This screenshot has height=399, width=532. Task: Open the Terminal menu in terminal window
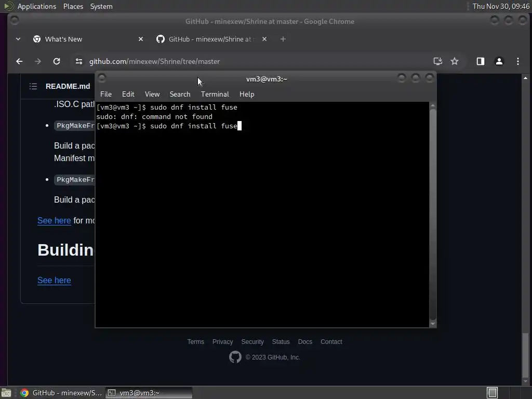coord(215,95)
